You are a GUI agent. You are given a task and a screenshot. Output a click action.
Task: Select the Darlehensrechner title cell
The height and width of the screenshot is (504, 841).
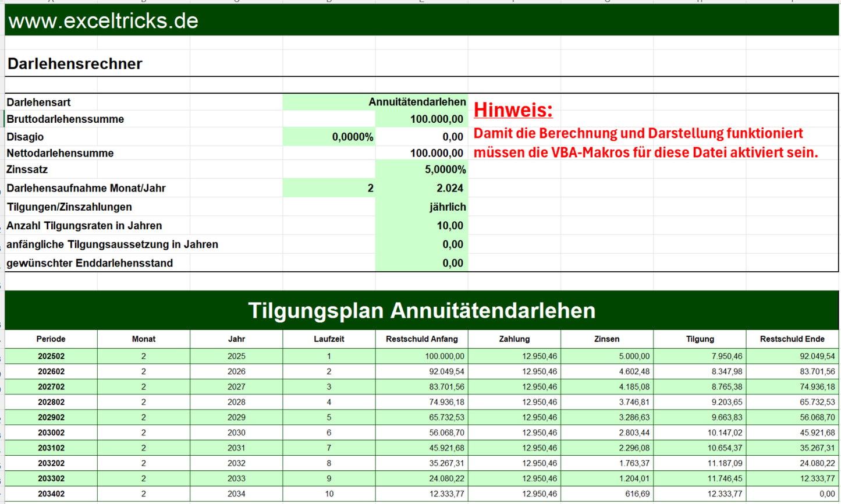pyautogui.click(x=75, y=63)
